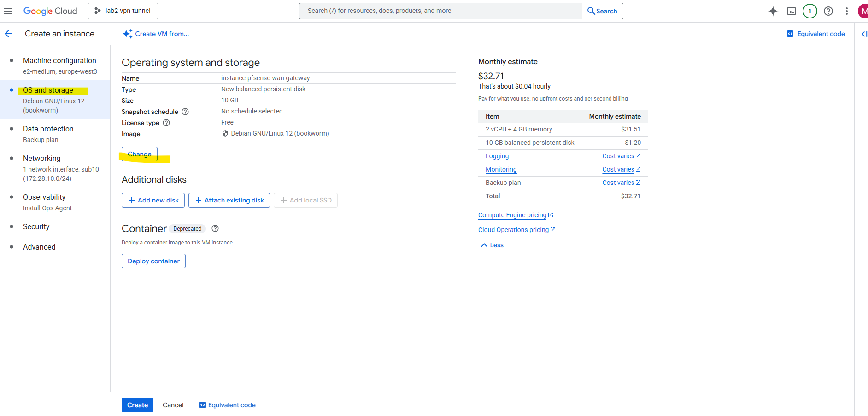Go to the Security section
Image resolution: width=868 pixels, height=416 pixels.
tap(36, 226)
